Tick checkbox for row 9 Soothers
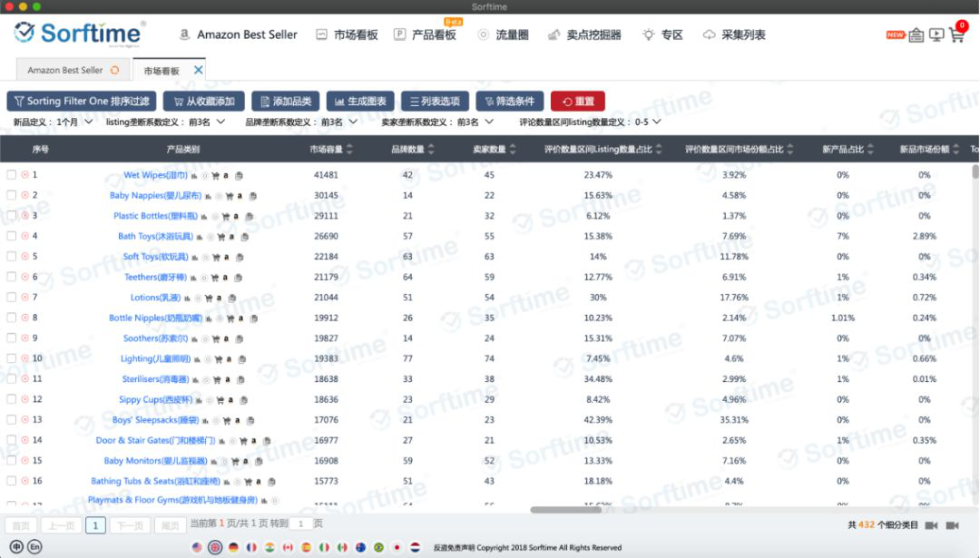Screen dimensions: 980x558 11,338
